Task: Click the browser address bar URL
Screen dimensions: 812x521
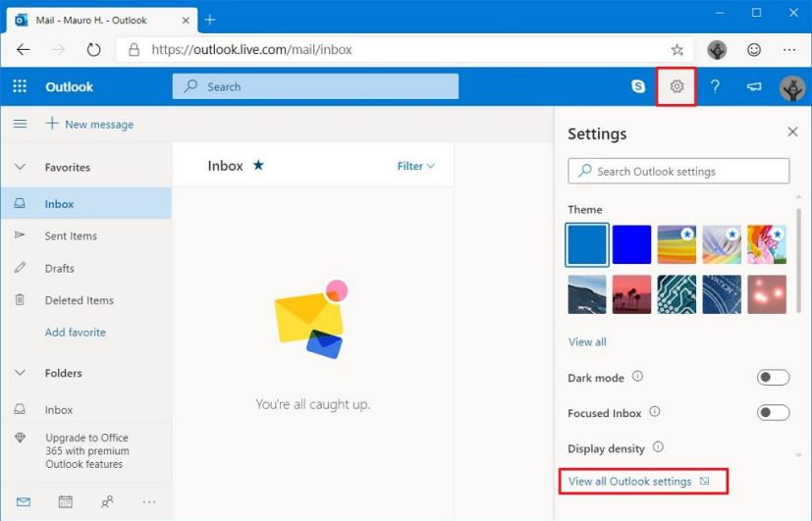Action: 251,50
